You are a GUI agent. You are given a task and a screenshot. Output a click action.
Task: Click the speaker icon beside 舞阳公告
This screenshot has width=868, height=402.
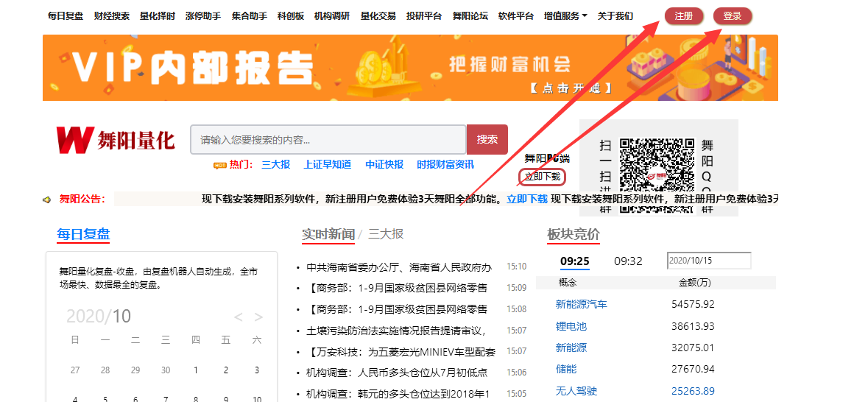[x=46, y=200]
